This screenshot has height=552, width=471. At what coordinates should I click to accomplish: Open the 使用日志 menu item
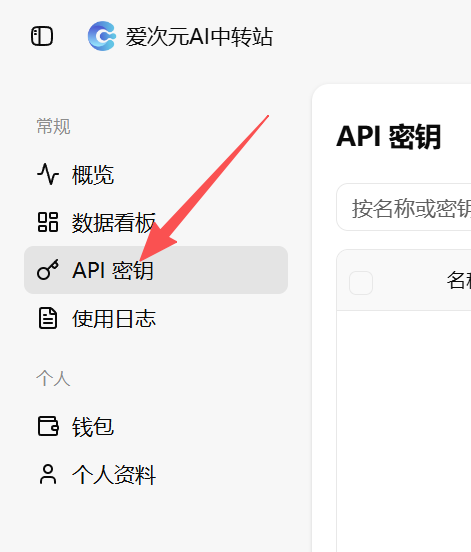point(156,318)
